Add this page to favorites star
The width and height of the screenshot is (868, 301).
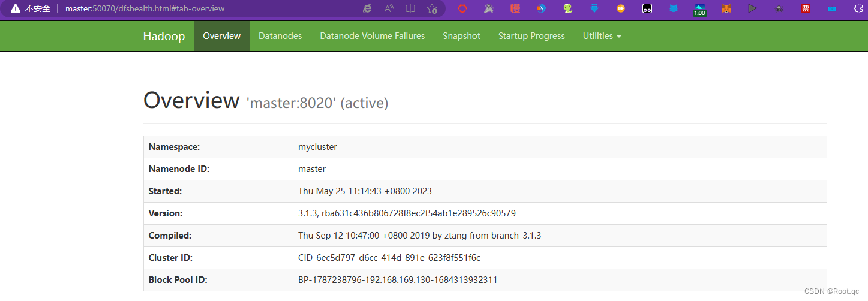(432, 8)
